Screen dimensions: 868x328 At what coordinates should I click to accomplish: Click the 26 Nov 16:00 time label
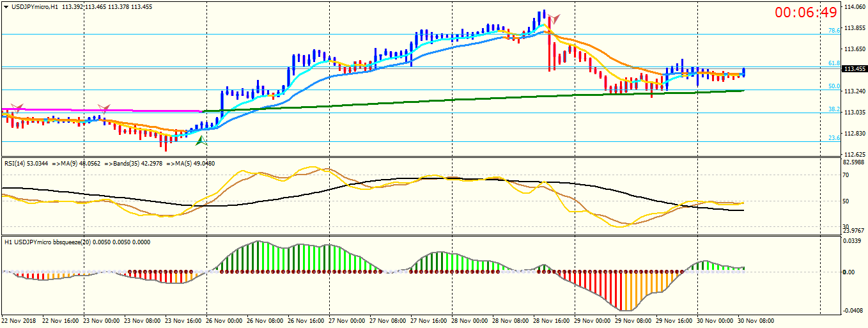[x=307, y=320]
